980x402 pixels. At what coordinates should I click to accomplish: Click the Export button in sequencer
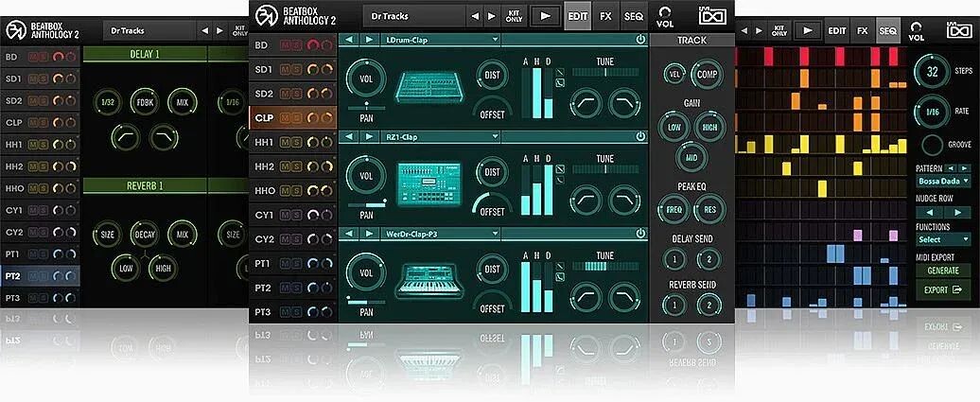(942, 290)
